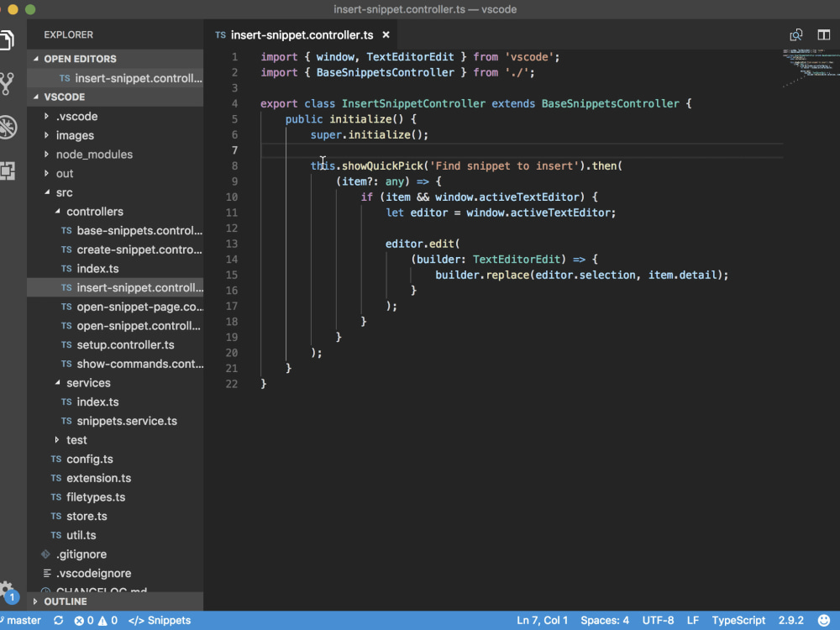Click the EXPLORER panel title
This screenshot has height=630, width=840.
69,34
